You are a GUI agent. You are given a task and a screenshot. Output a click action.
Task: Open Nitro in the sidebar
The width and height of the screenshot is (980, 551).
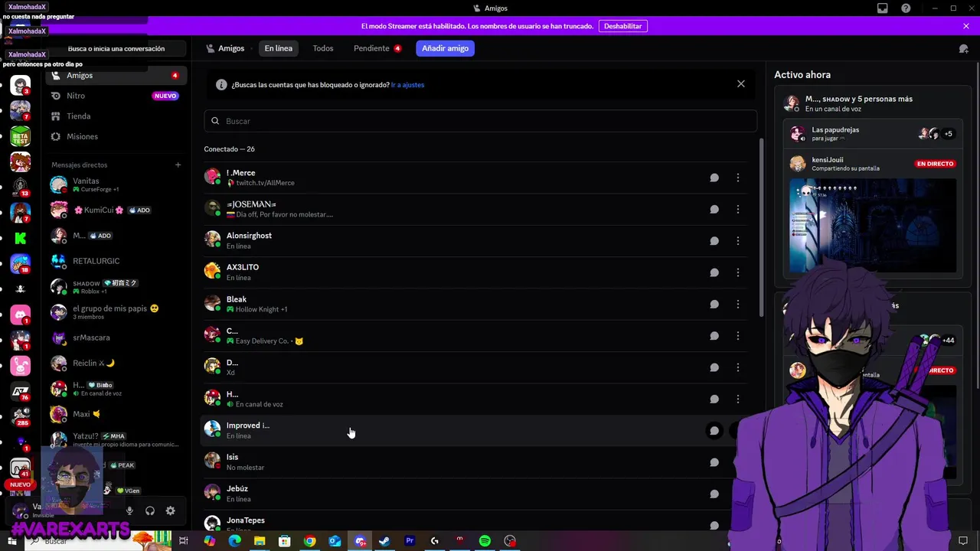click(115, 96)
